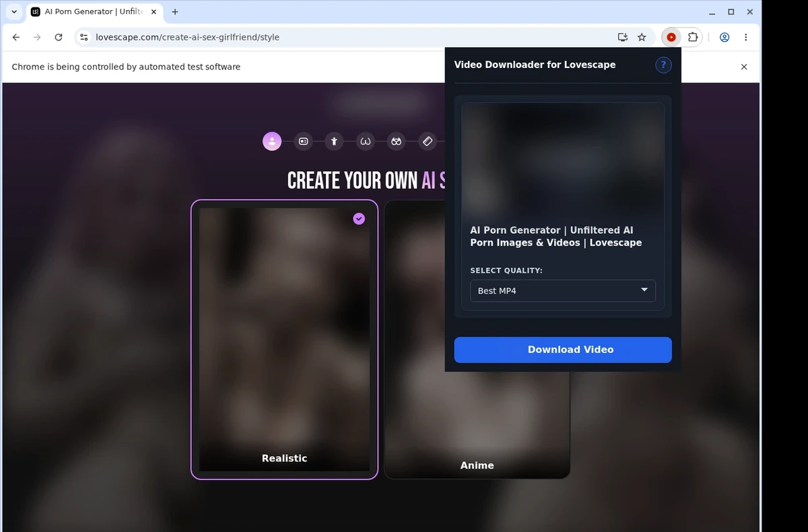This screenshot has width=808, height=532.
Task: Select the glasses step icon
Action: 397,141
